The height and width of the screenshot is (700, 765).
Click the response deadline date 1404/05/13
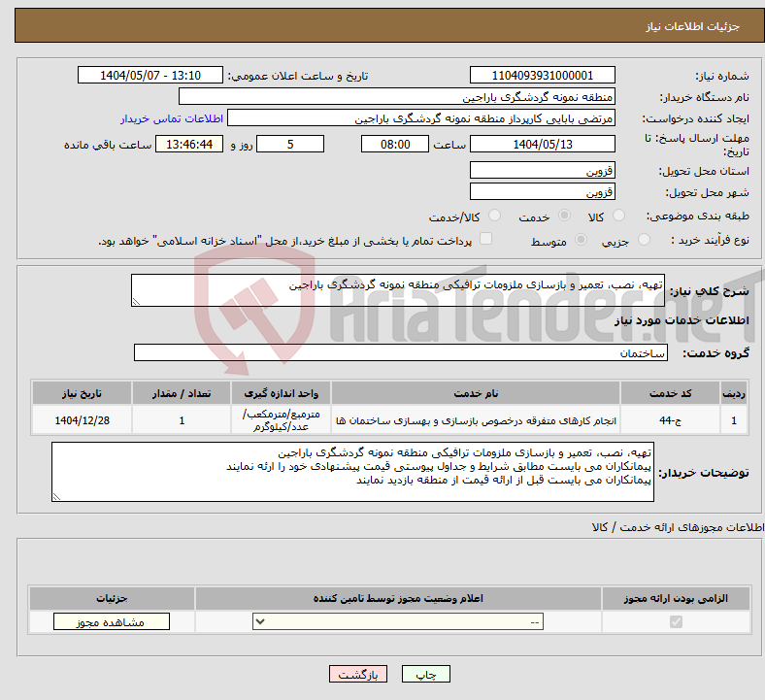click(542, 144)
